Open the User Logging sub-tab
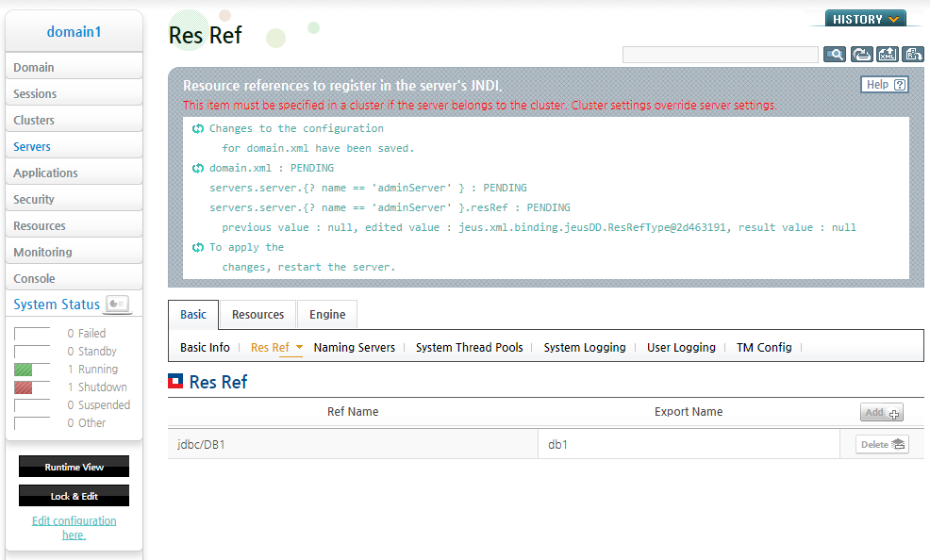 point(681,347)
